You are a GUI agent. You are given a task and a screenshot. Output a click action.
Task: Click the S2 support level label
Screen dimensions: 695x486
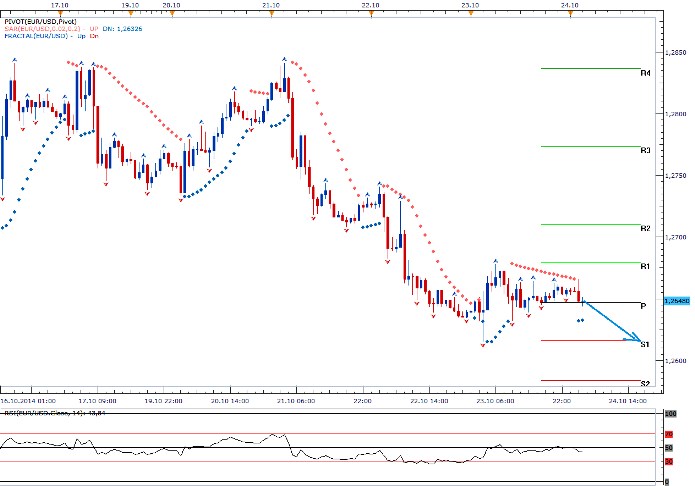[646, 383]
